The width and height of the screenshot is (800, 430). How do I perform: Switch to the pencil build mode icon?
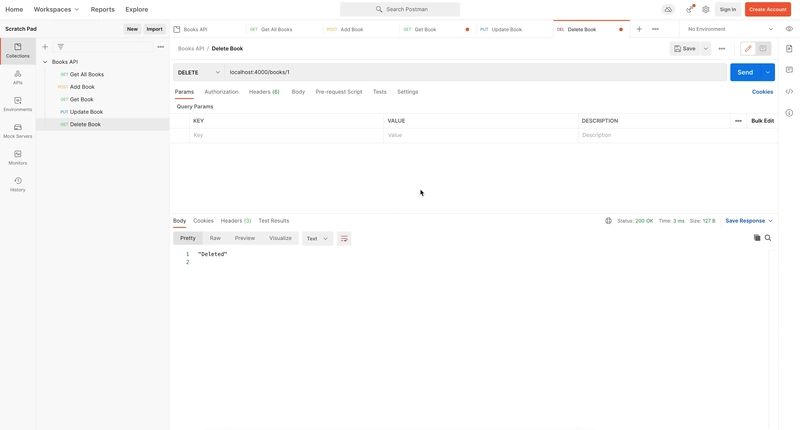(x=748, y=48)
